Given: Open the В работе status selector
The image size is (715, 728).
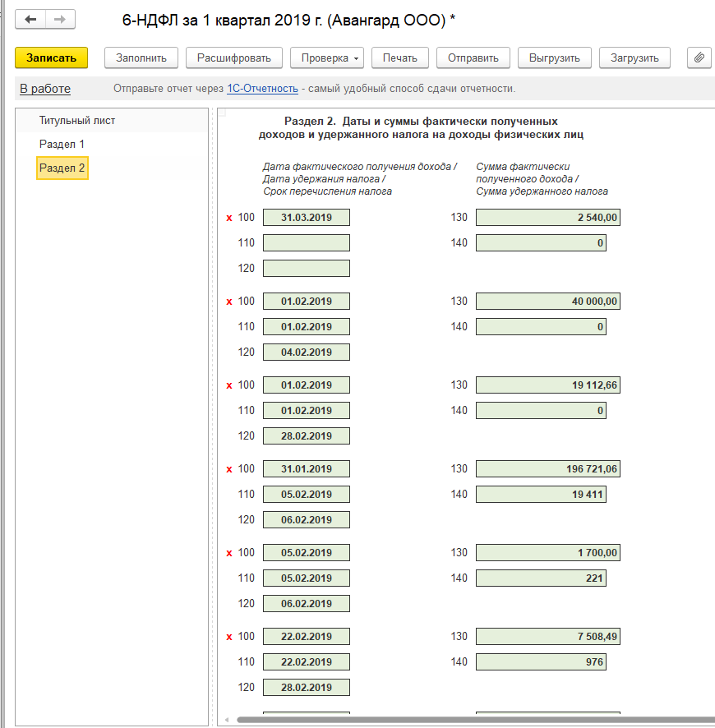Looking at the screenshot, I should tap(45, 89).
